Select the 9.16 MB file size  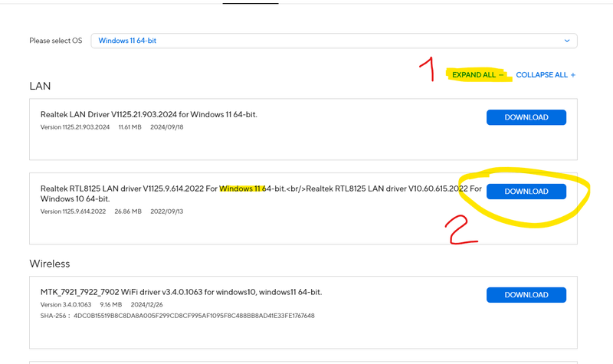[110, 304]
